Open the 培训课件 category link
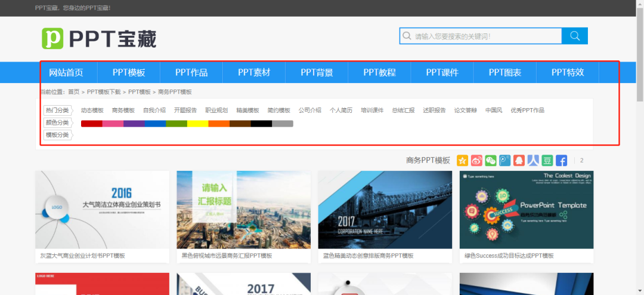The image size is (644, 295). 372,110
